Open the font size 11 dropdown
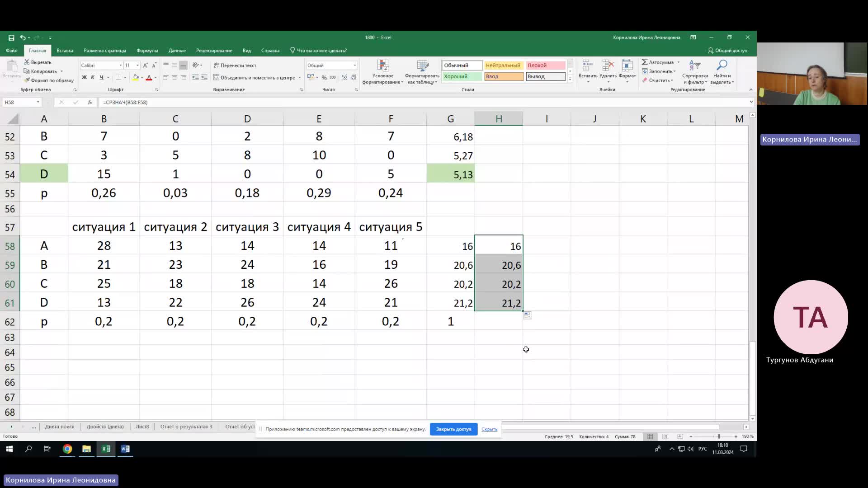This screenshot has height=488, width=868. (138, 66)
